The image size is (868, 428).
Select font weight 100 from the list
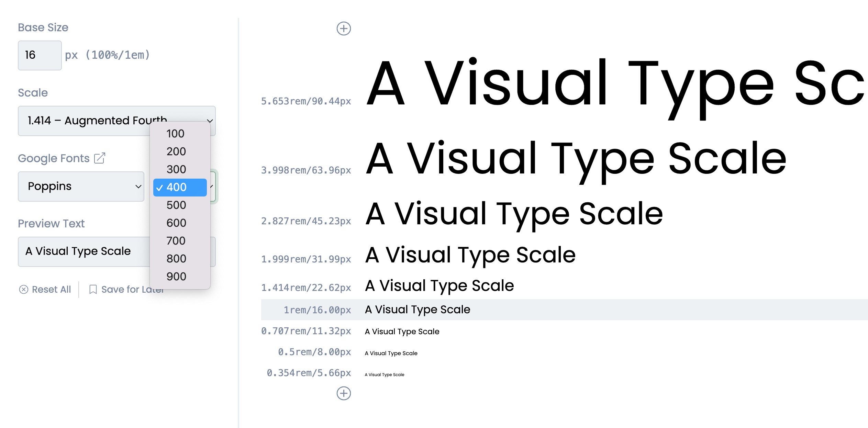tap(176, 134)
